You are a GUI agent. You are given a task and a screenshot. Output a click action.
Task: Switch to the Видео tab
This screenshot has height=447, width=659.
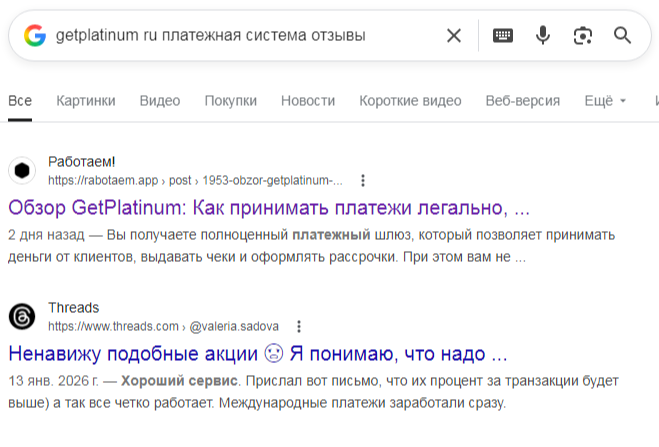160,101
